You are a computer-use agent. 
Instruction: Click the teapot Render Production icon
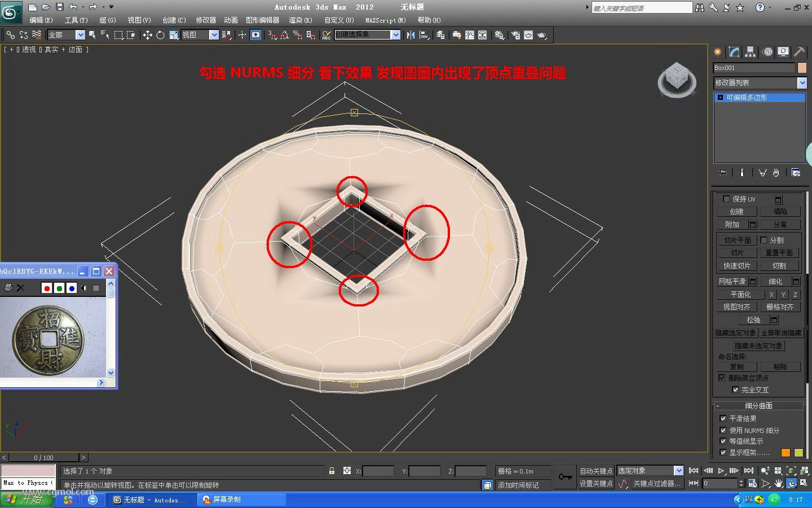tap(542, 35)
